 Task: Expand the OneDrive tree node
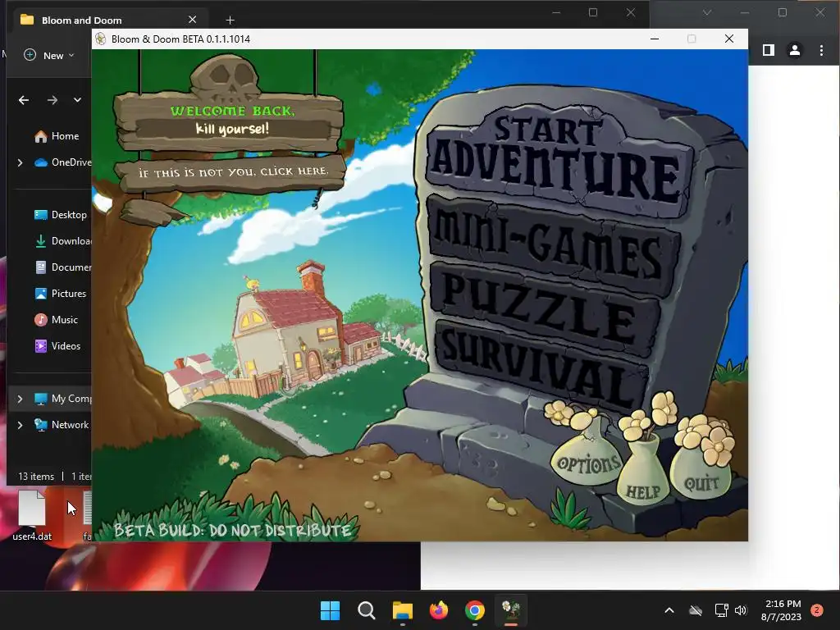(21, 162)
